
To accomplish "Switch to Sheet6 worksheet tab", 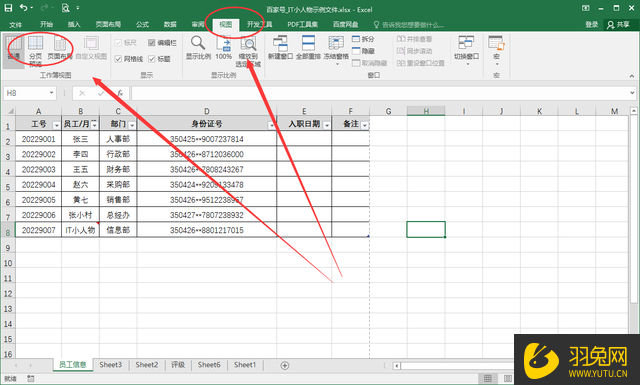I will pos(209,365).
